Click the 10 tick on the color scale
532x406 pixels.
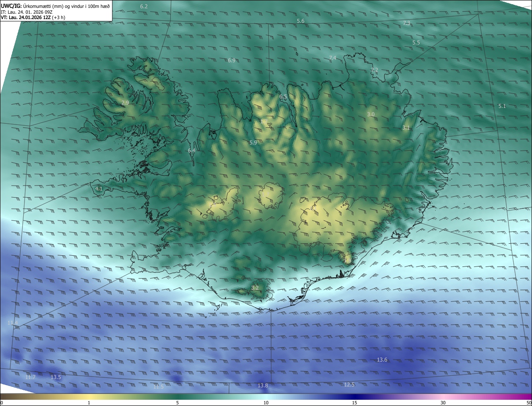[266, 403]
